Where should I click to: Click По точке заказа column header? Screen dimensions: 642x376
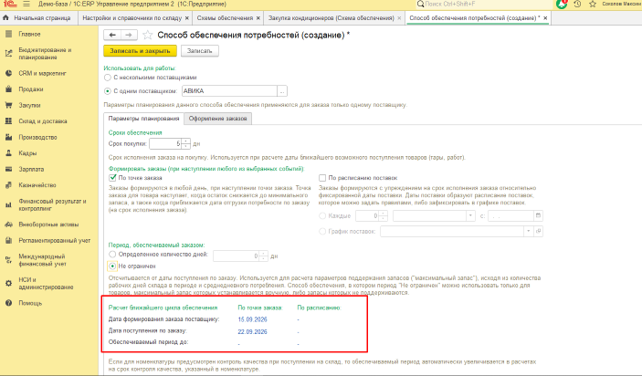(260, 308)
